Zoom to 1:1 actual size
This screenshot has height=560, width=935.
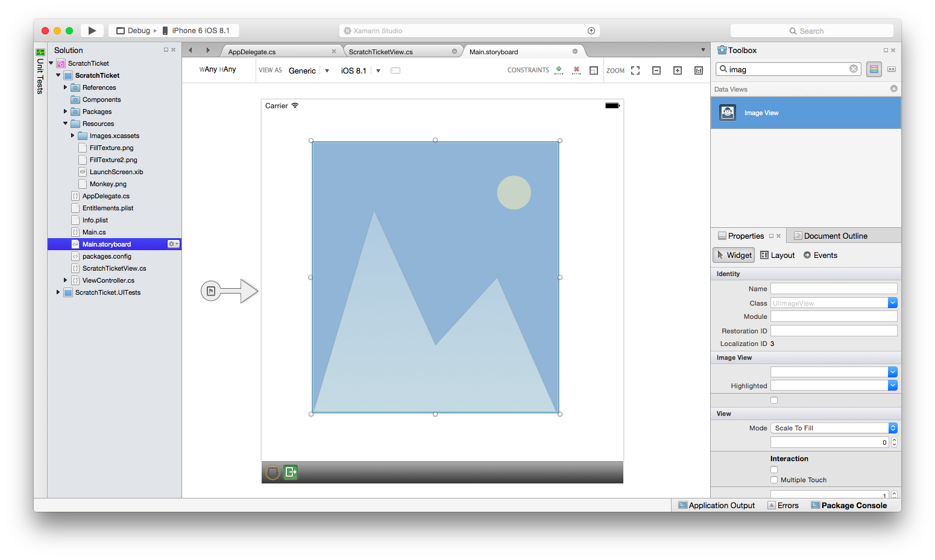coord(698,70)
